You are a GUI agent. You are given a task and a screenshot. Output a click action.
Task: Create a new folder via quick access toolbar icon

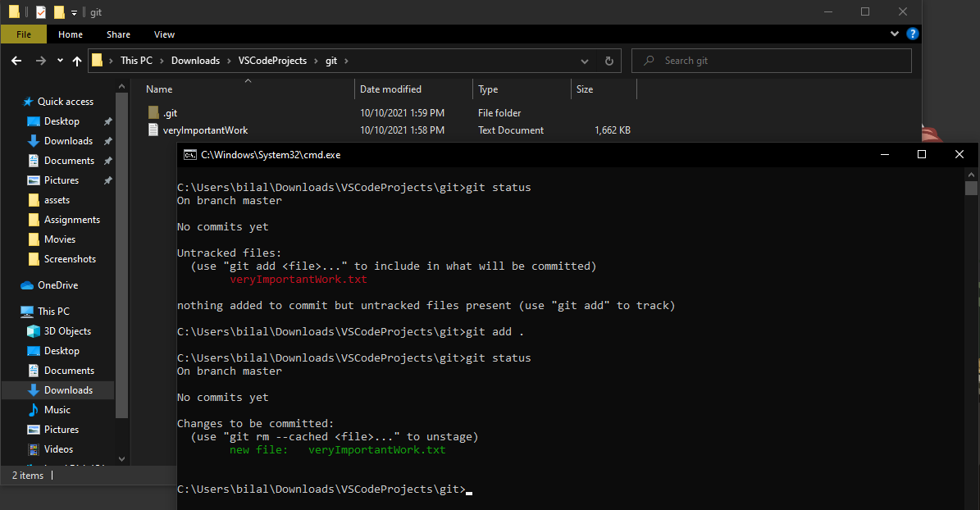pos(59,11)
